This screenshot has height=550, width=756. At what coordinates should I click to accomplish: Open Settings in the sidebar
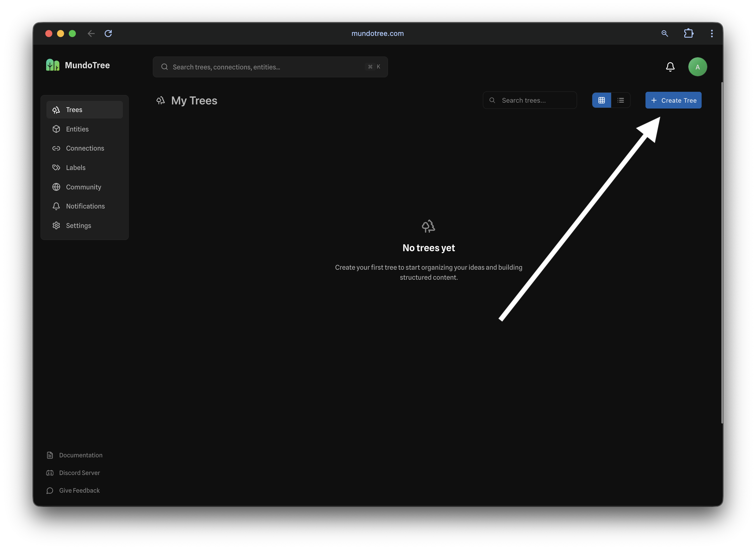pos(85,226)
